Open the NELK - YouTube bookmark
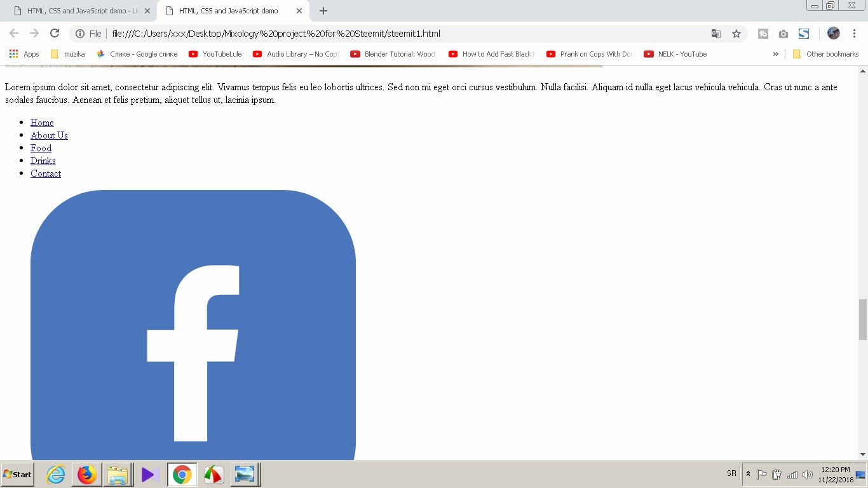The width and height of the screenshot is (868, 488). (x=675, y=54)
